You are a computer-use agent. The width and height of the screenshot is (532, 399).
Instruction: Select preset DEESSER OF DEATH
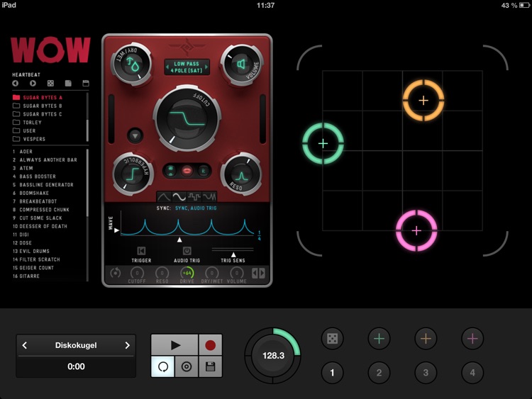pyautogui.click(x=40, y=227)
